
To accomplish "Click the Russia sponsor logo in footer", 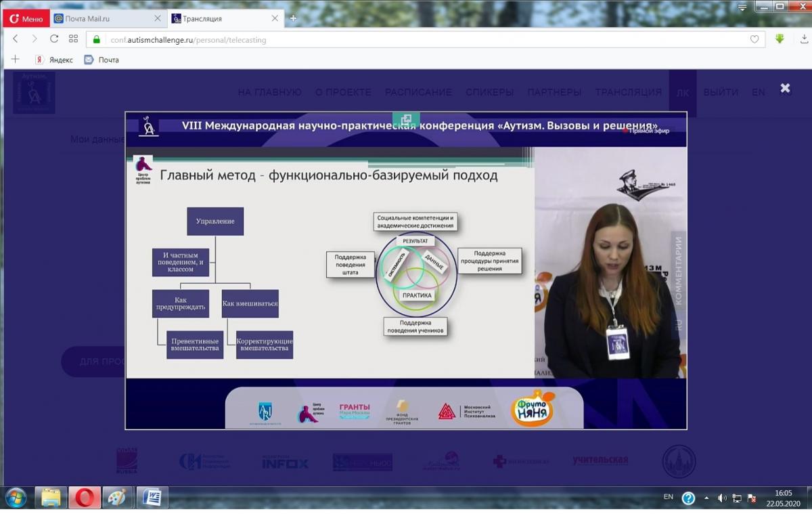I will click(x=127, y=461).
